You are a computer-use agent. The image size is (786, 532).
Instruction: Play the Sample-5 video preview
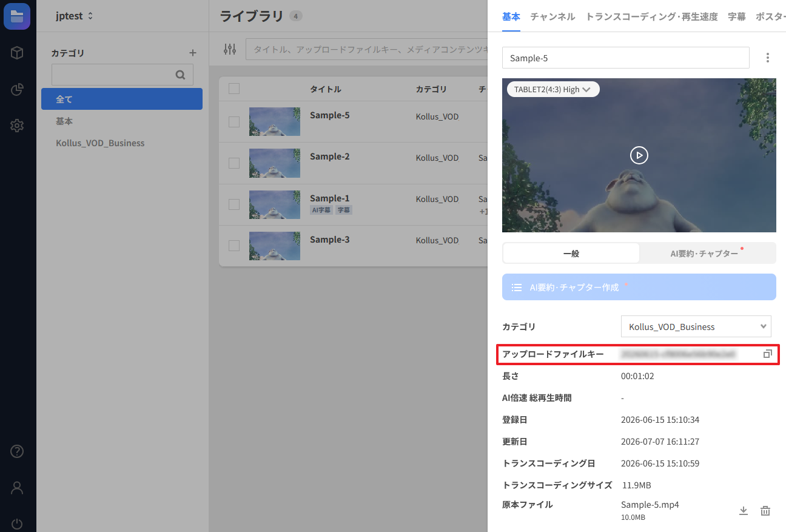(639, 155)
